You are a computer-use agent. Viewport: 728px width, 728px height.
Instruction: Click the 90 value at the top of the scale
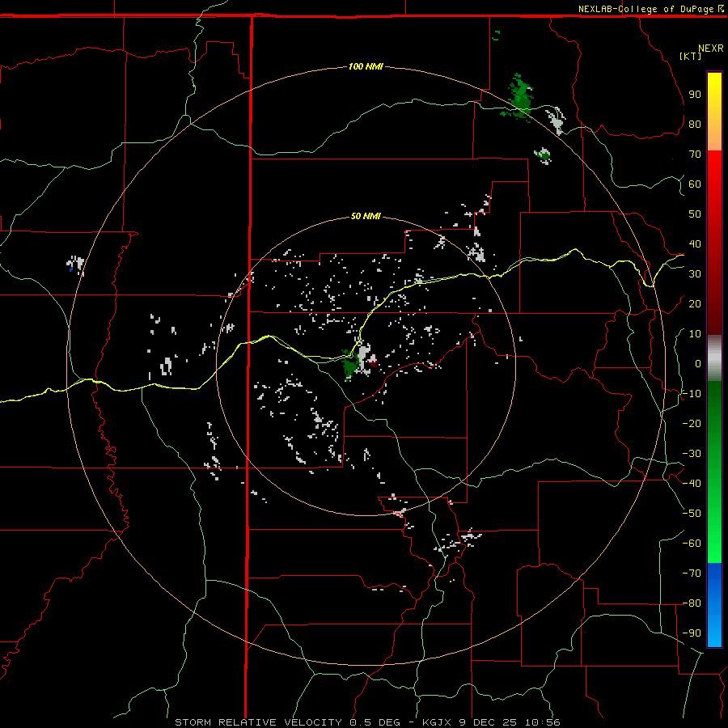pos(695,95)
